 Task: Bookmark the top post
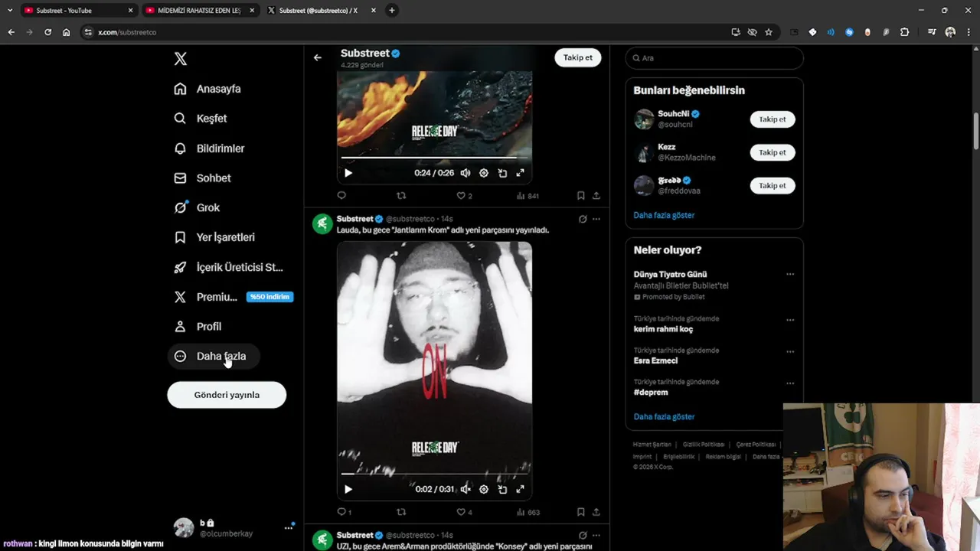pyautogui.click(x=580, y=196)
